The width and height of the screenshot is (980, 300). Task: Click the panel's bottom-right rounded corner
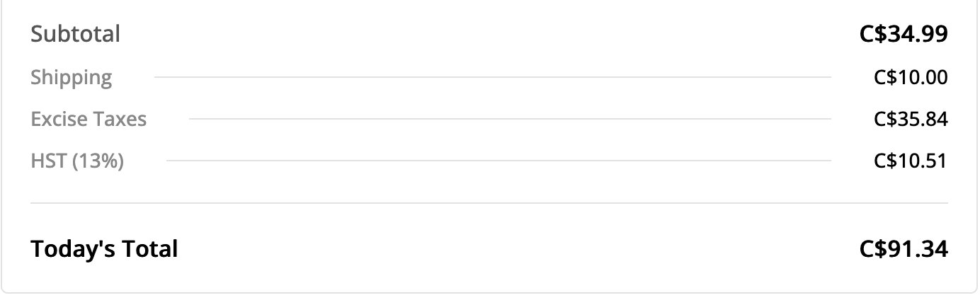click(x=974, y=289)
